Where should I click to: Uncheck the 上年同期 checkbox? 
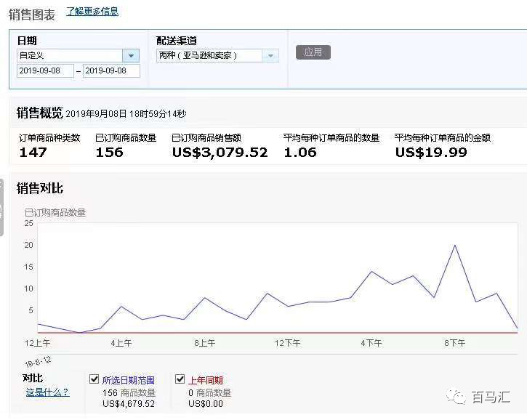tap(180, 379)
